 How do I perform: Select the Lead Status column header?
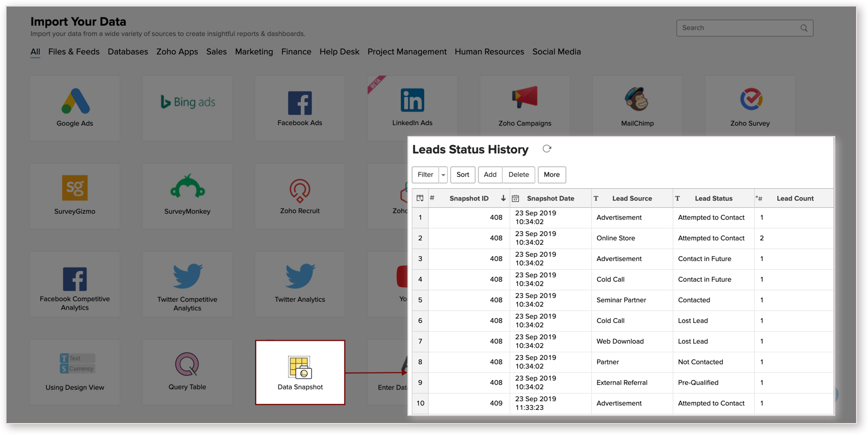pyautogui.click(x=714, y=198)
